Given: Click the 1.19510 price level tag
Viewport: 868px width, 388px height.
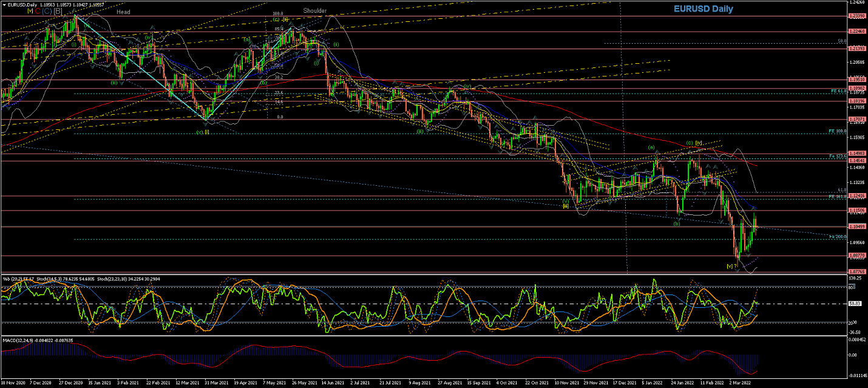Looking at the screenshot, I should coord(857,80).
